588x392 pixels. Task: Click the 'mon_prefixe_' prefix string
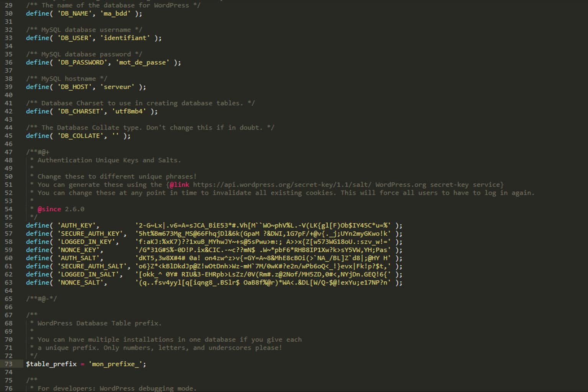pos(115,364)
